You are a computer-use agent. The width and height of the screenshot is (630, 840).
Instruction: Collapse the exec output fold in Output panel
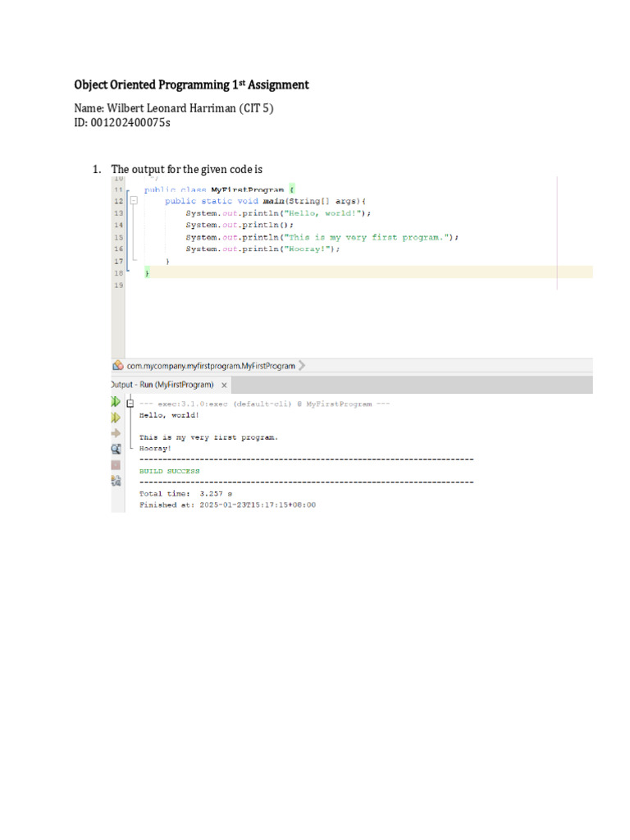(x=130, y=403)
